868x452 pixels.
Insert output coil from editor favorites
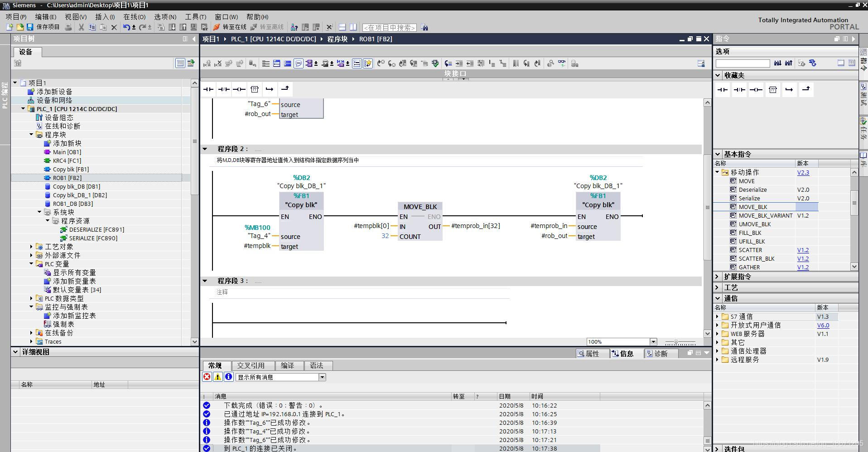coord(239,89)
